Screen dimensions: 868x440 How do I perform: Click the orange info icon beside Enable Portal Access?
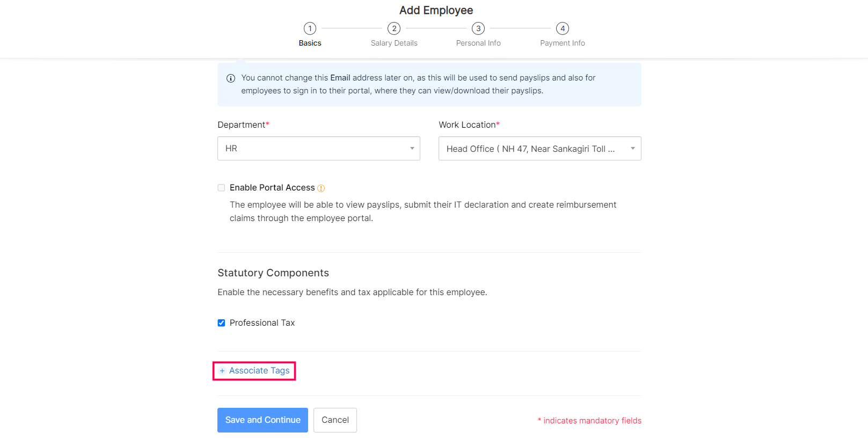[321, 188]
